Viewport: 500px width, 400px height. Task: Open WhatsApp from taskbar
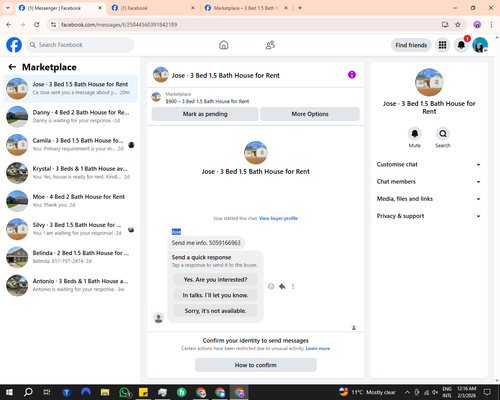(124, 392)
